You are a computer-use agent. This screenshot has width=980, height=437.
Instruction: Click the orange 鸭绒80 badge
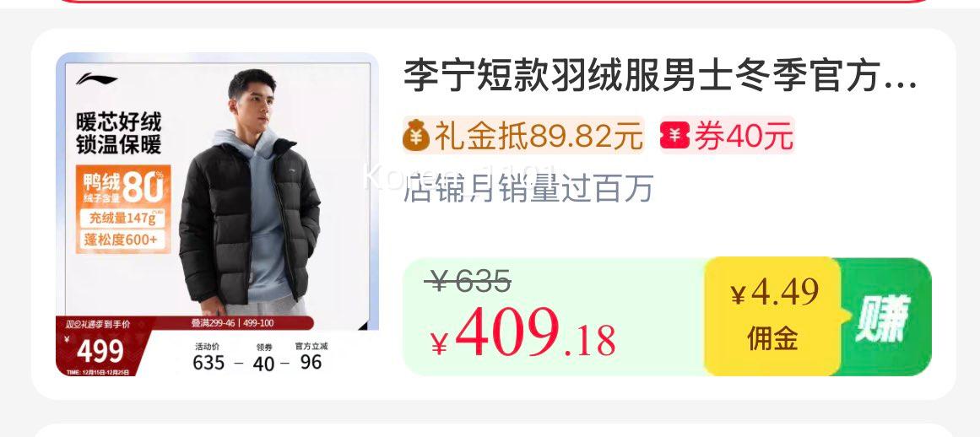point(122,186)
